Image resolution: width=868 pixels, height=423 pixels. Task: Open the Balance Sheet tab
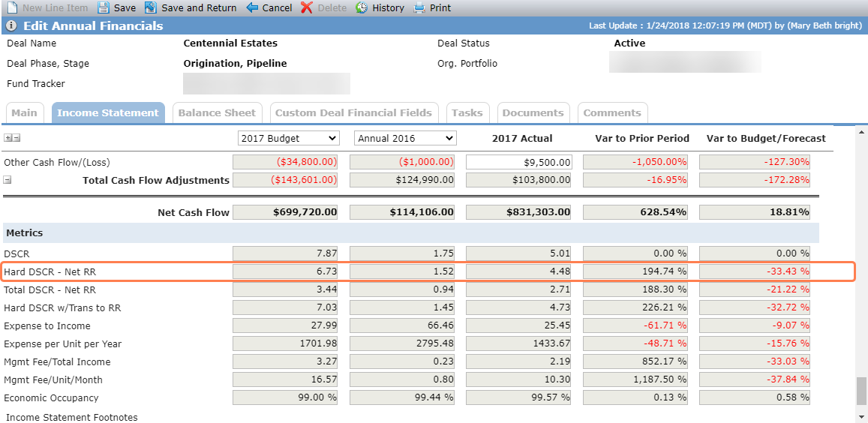[x=217, y=113]
